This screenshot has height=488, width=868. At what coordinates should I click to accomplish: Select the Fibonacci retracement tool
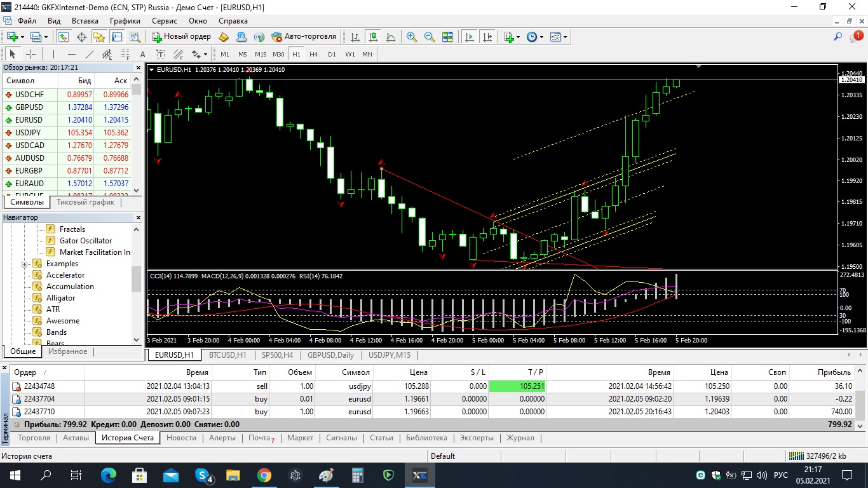(x=125, y=54)
